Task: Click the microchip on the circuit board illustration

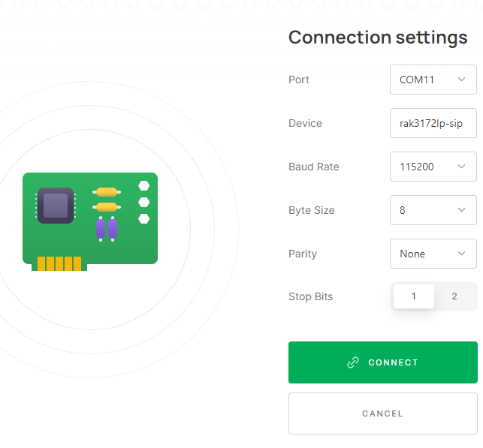Action: click(55, 206)
